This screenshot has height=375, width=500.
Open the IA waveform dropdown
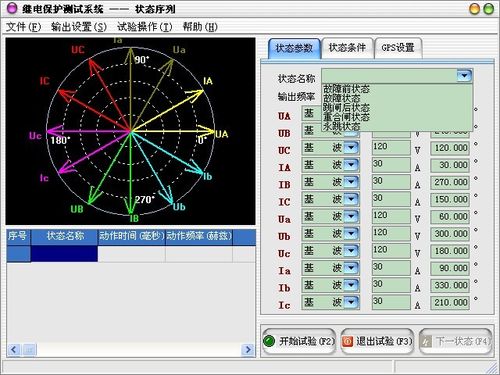[x=351, y=165]
